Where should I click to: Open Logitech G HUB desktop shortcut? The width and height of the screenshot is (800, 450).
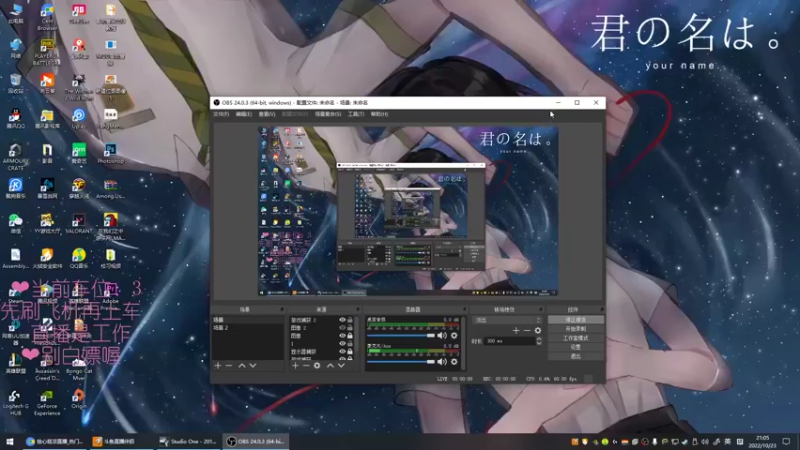[x=15, y=403]
